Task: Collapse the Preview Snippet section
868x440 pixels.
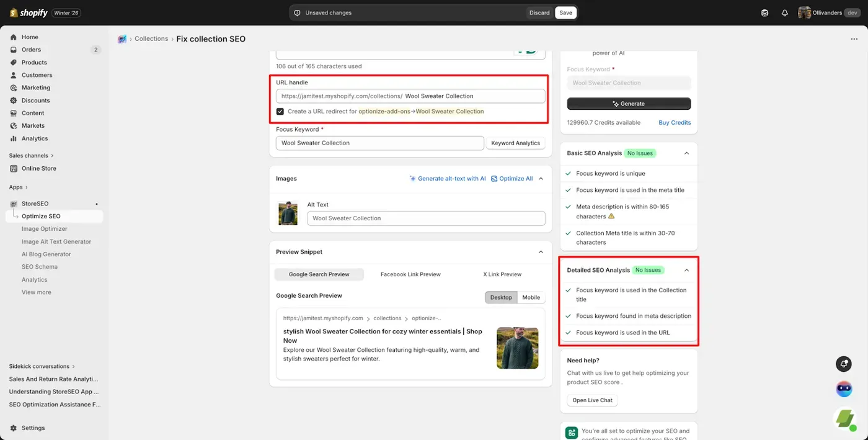Action: 541,252
